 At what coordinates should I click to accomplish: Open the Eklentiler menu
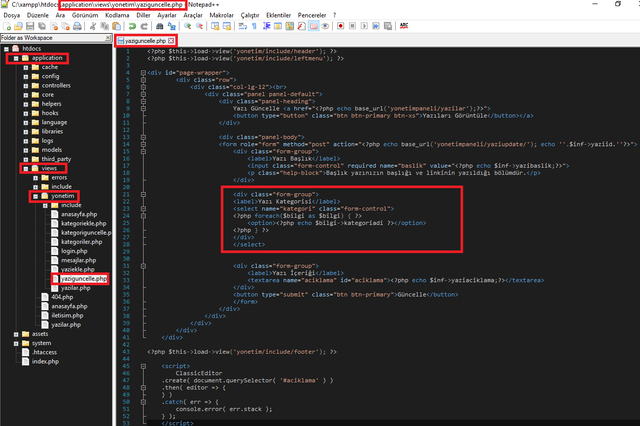(x=279, y=15)
